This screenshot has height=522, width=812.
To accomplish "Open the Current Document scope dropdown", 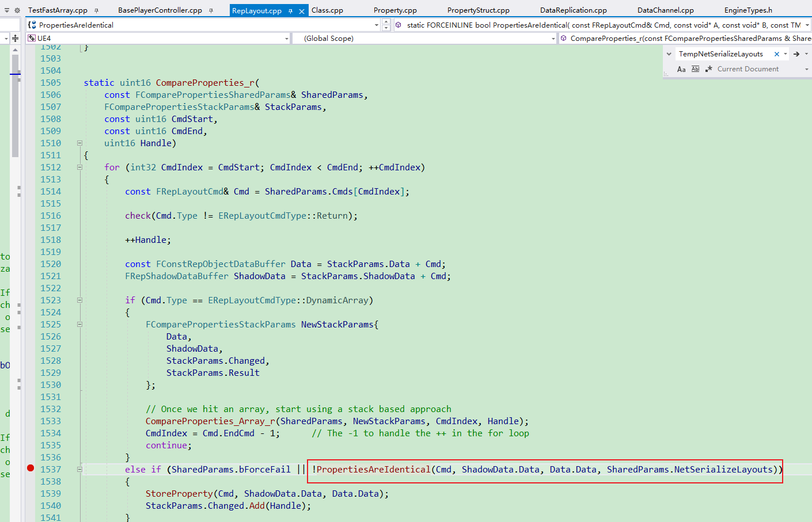I will tap(806, 69).
